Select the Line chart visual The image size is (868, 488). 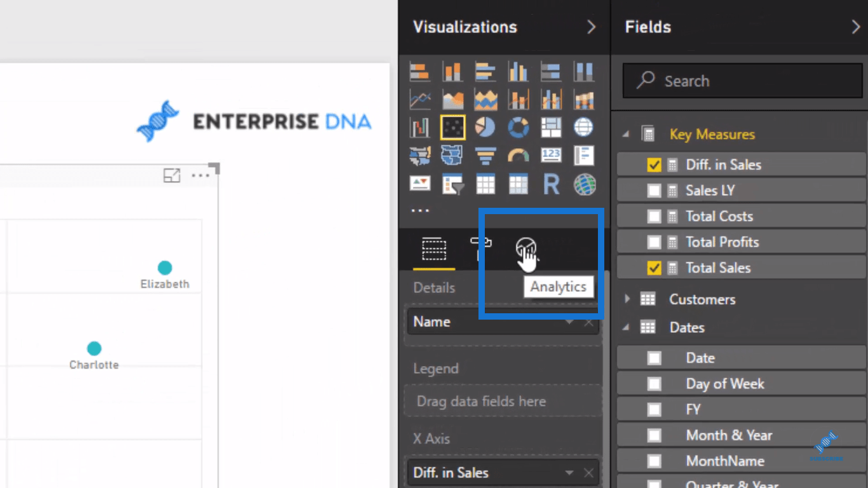[419, 99]
